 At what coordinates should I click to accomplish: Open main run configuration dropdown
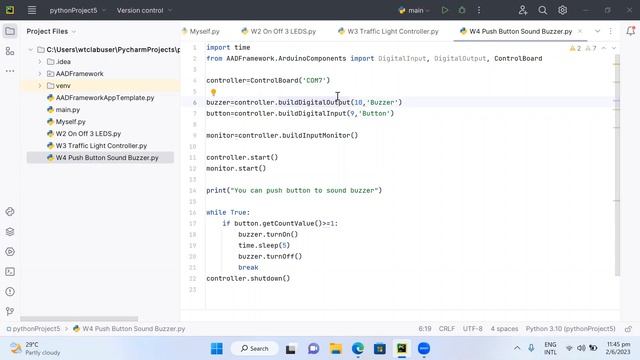414,10
